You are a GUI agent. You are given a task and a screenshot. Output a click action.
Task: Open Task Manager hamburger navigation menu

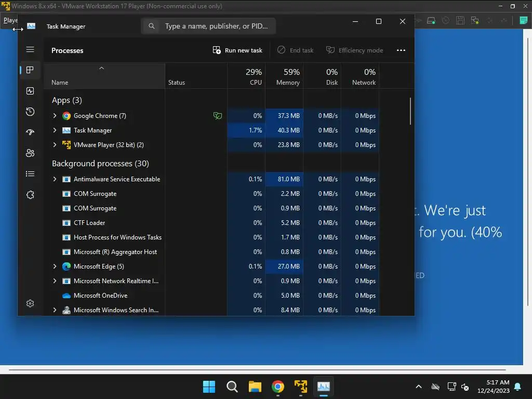30,49
